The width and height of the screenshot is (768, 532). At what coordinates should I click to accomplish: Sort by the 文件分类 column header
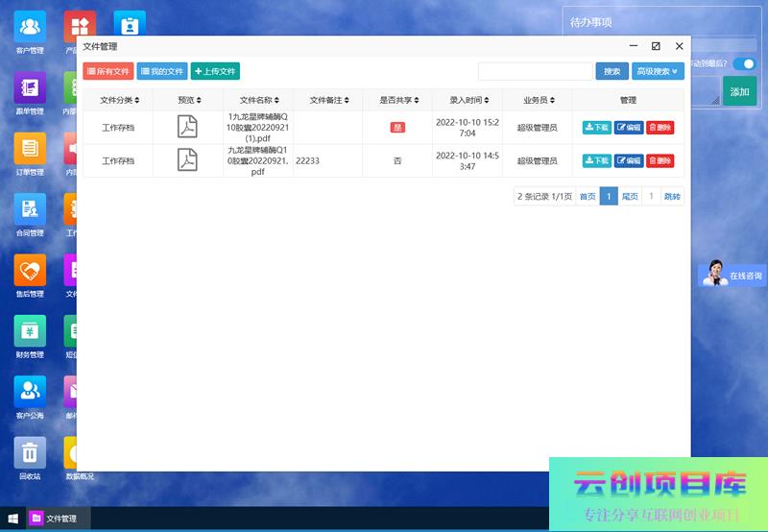120,100
